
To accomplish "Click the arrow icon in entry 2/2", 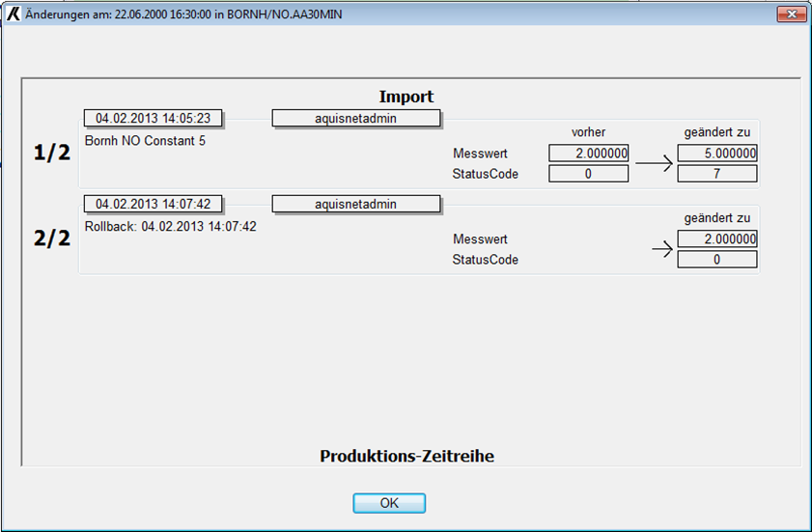I will coord(661,249).
